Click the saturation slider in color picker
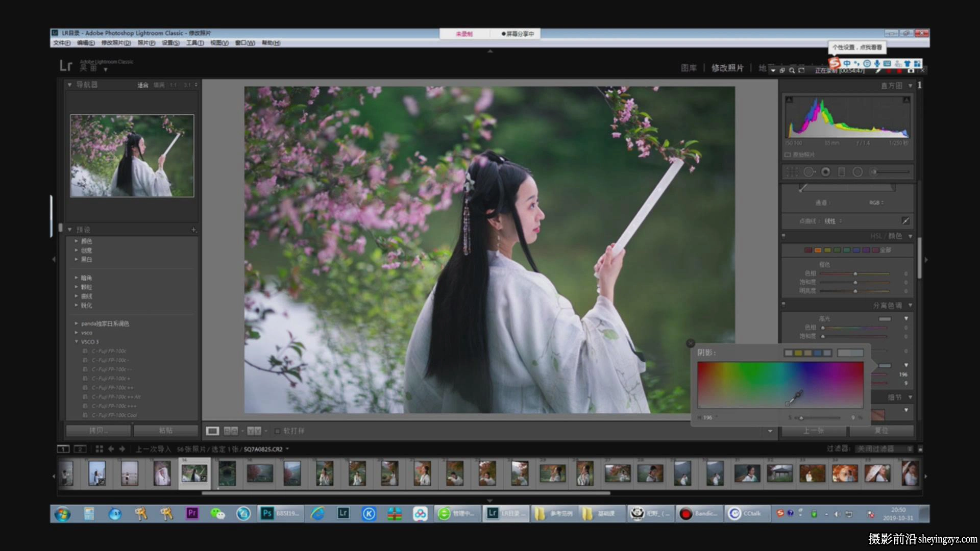 817,418
